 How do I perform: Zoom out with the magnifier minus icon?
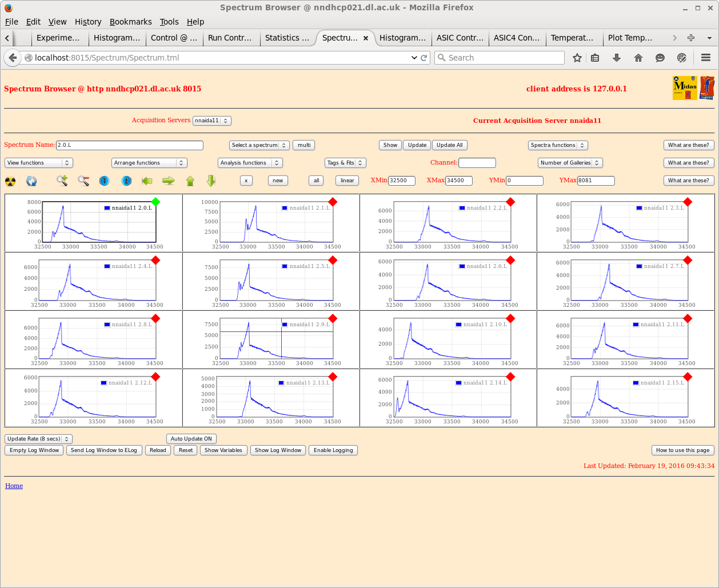[83, 181]
